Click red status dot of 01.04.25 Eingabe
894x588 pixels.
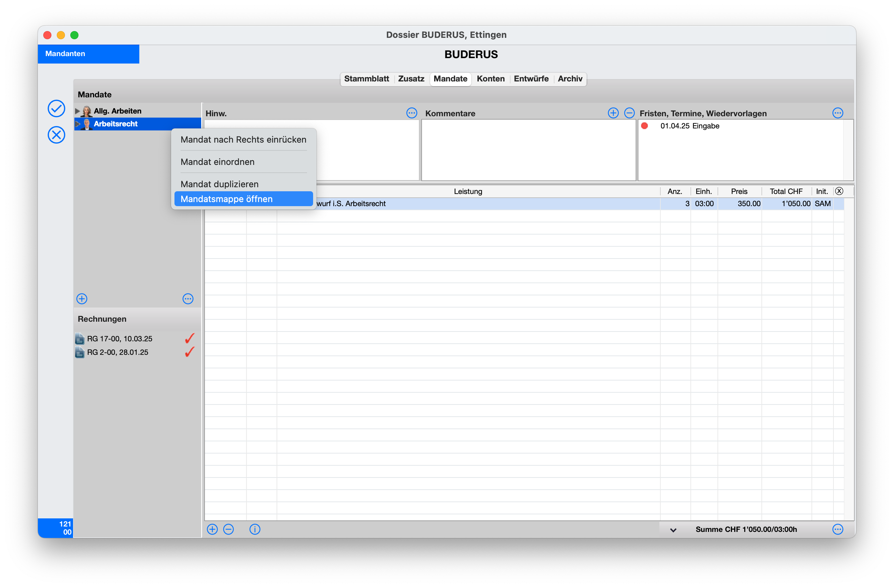tap(644, 126)
